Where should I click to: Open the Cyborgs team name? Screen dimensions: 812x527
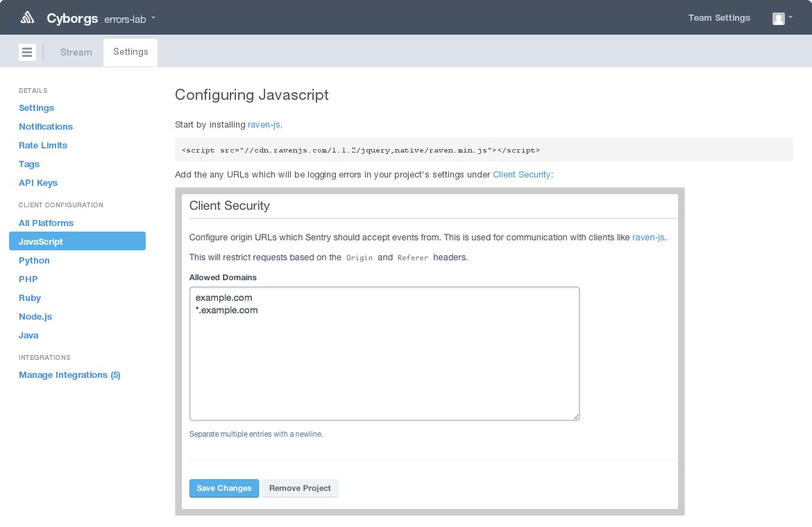(72, 19)
